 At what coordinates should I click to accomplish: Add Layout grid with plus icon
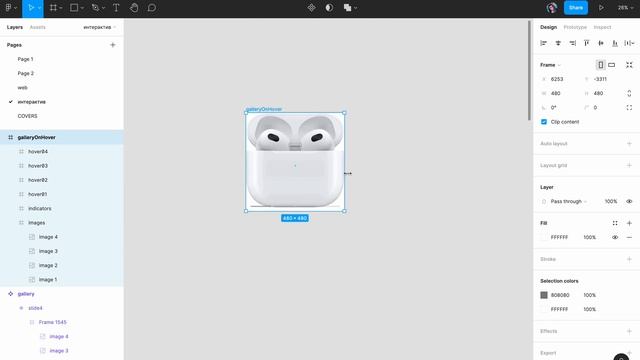[x=629, y=165]
